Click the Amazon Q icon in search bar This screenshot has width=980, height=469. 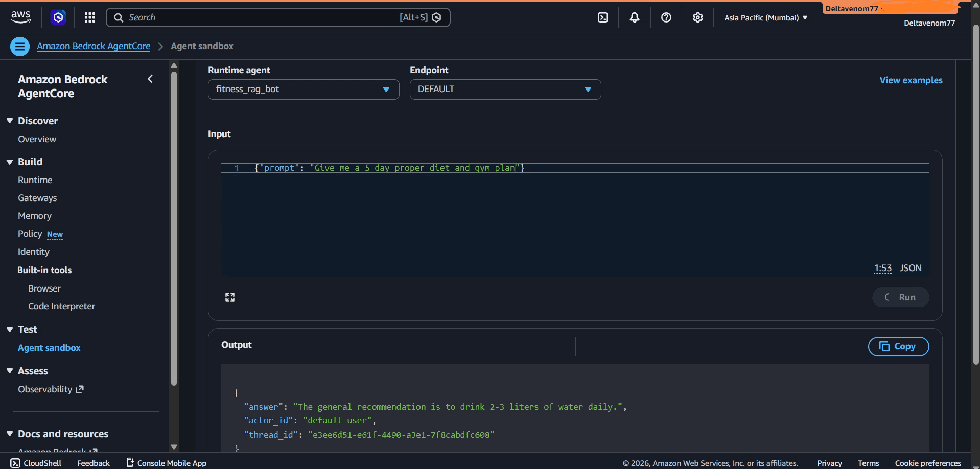(437, 17)
